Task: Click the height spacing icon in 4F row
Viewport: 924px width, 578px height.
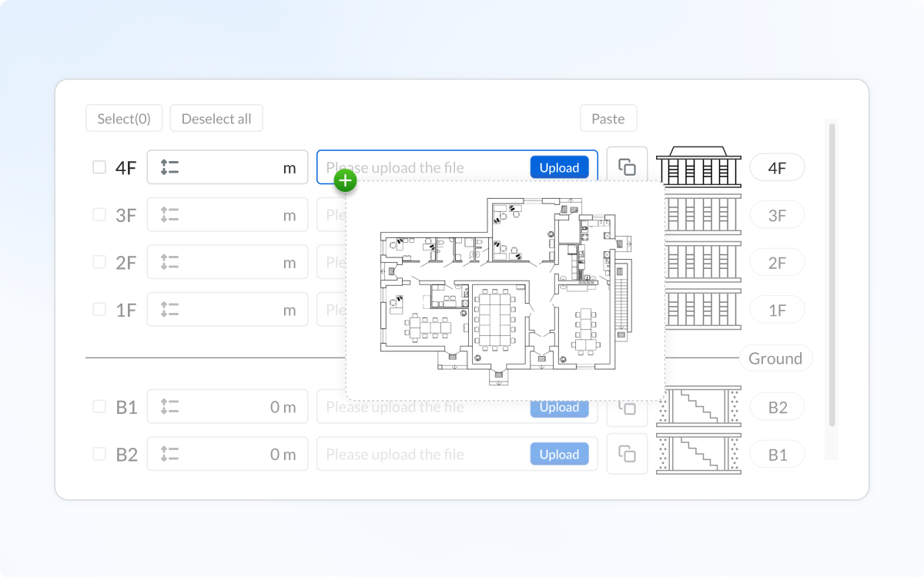Action: 169,167
